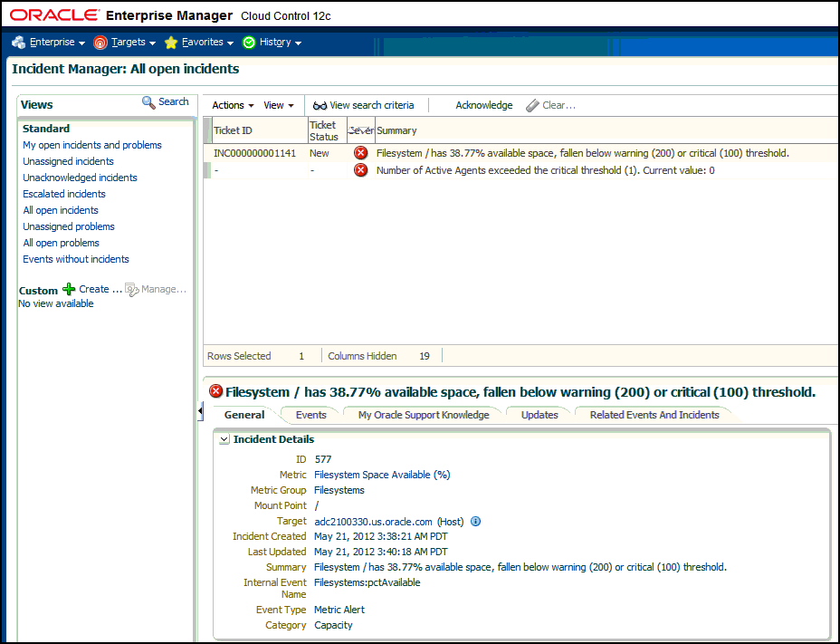Open the Enterprise dropdown menu
The width and height of the screenshot is (840, 644).
[57, 43]
